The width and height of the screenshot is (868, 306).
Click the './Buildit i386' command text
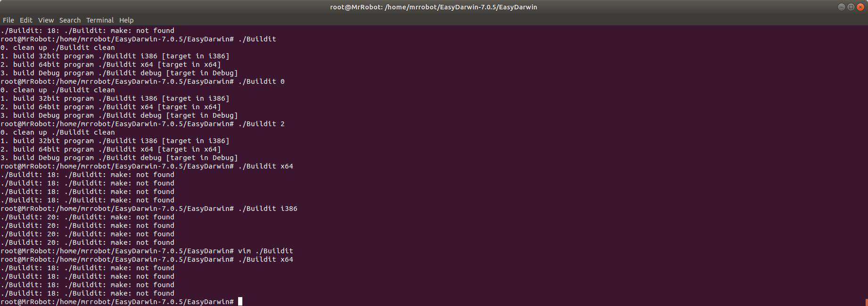270,208
